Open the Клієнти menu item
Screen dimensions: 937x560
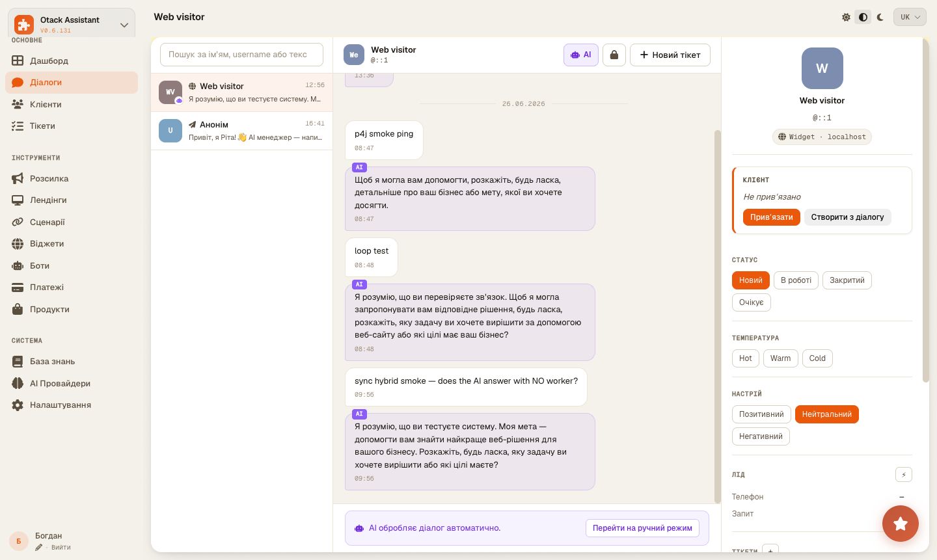(72, 104)
